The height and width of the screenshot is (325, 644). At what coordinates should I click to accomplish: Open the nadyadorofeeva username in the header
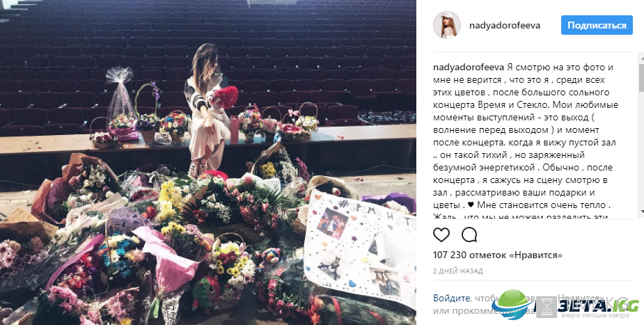(504, 26)
